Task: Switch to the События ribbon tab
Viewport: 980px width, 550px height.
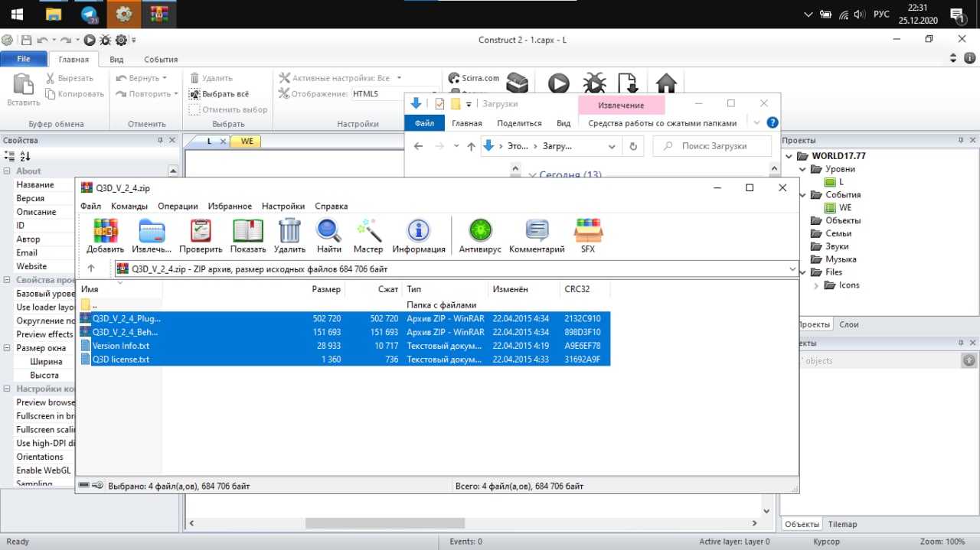Action: tap(161, 59)
